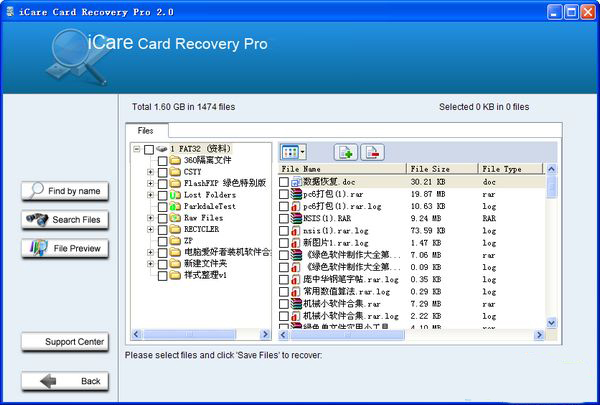The width and height of the screenshot is (600, 405).
Task: Expand the 电脑爱好者装机软件 folder node
Action: [x=150, y=252]
